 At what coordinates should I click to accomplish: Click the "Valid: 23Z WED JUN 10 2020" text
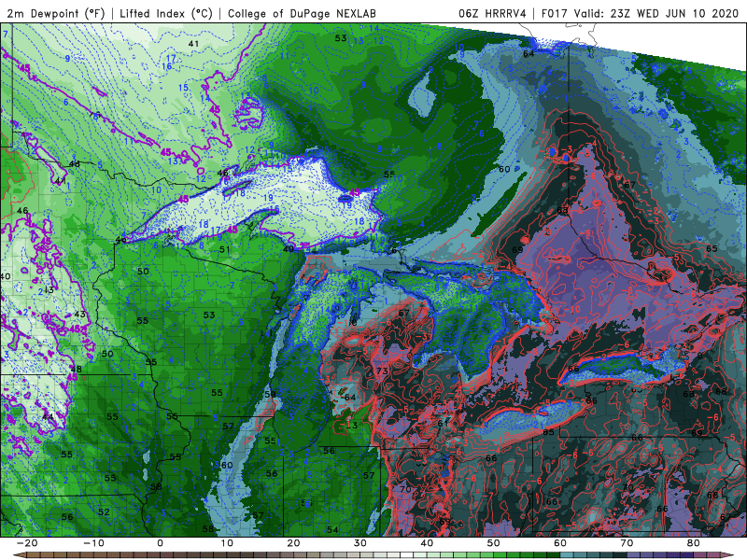(656, 13)
